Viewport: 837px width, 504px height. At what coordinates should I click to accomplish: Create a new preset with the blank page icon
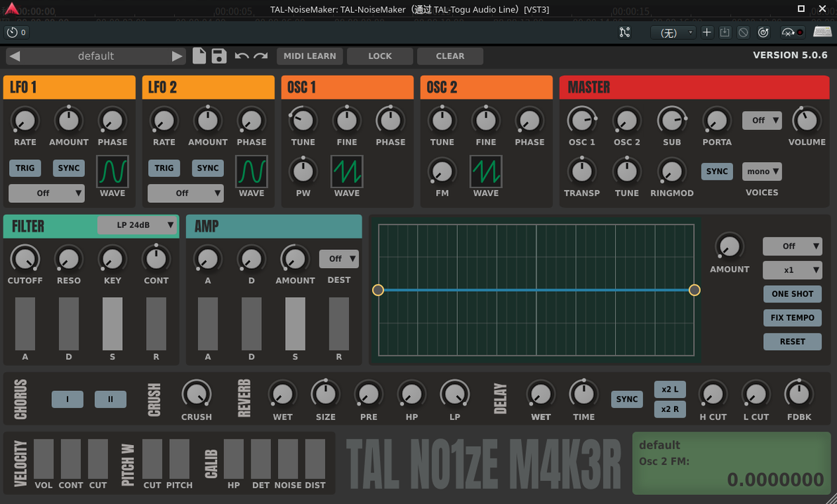click(x=199, y=56)
